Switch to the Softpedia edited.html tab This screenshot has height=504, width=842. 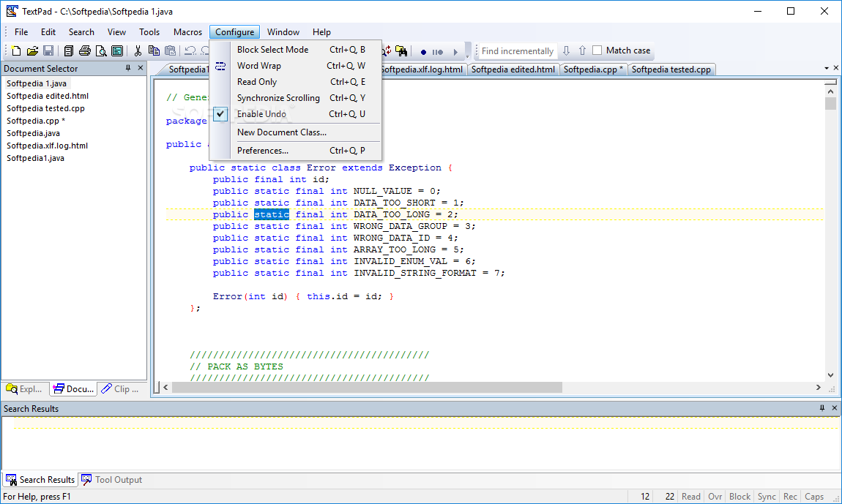click(513, 69)
